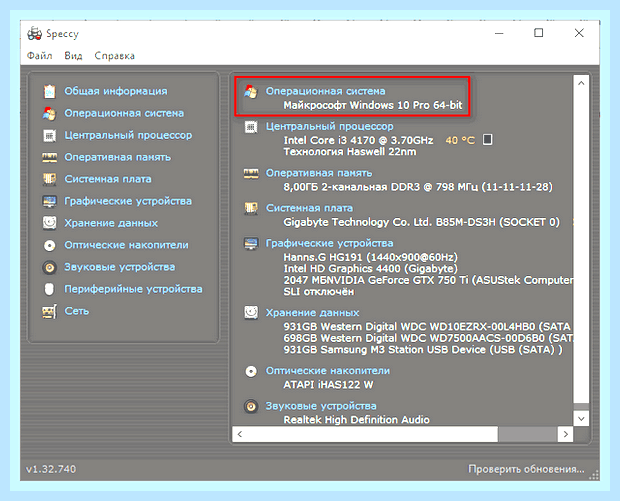
Task: Follow the Графические устройства summary heading link
Action: tap(329, 243)
